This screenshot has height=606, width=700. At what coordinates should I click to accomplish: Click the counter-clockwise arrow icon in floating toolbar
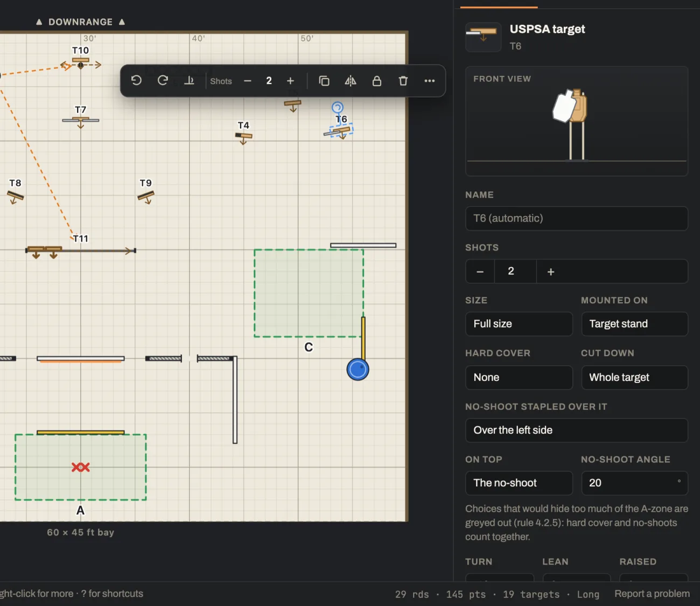click(x=136, y=81)
